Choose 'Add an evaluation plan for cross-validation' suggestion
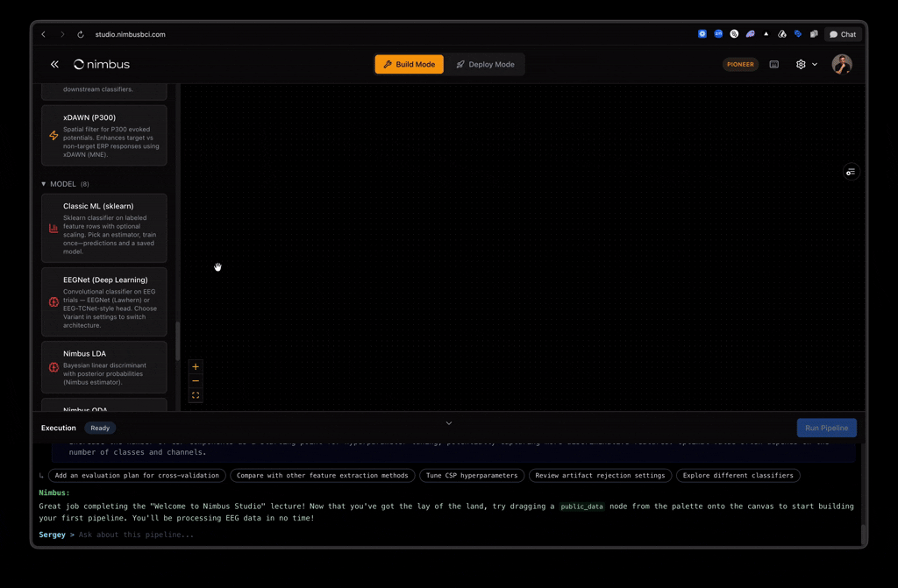Screen dimensions: 898x588 click(x=137, y=475)
